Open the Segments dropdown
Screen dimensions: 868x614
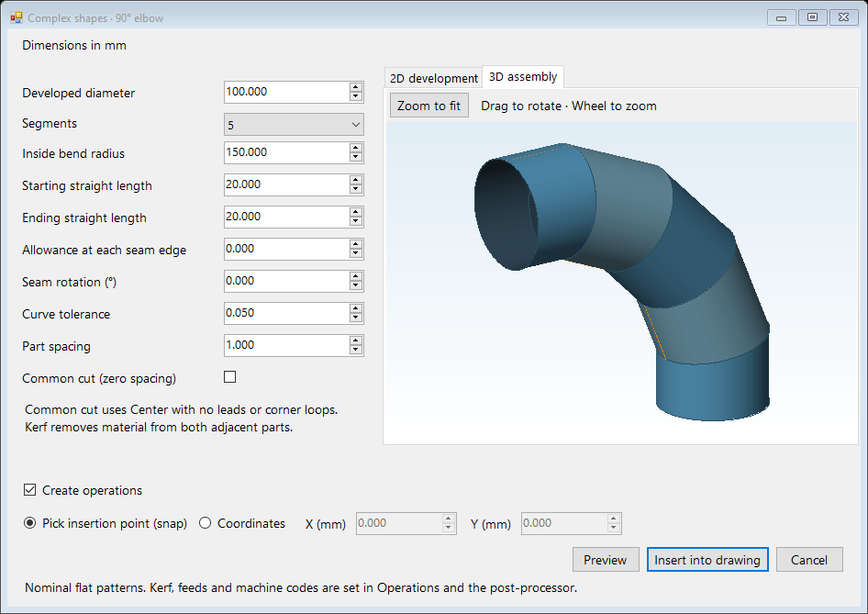294,125
